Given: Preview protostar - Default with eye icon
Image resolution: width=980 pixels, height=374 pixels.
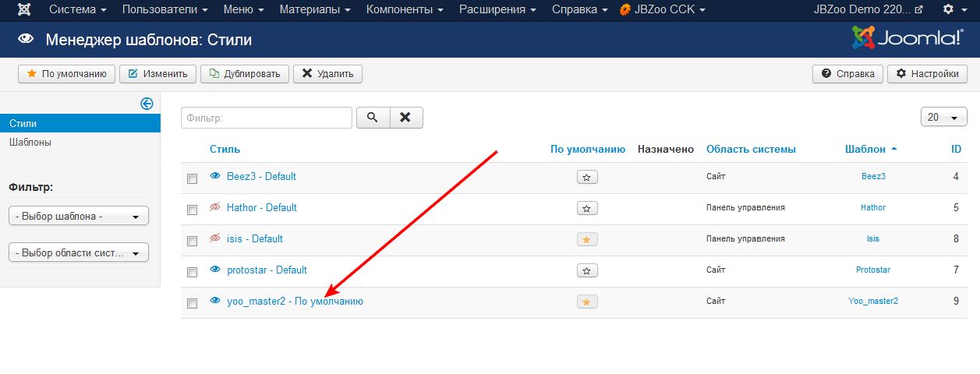Looking at the screenshot, I should point(216,270).
